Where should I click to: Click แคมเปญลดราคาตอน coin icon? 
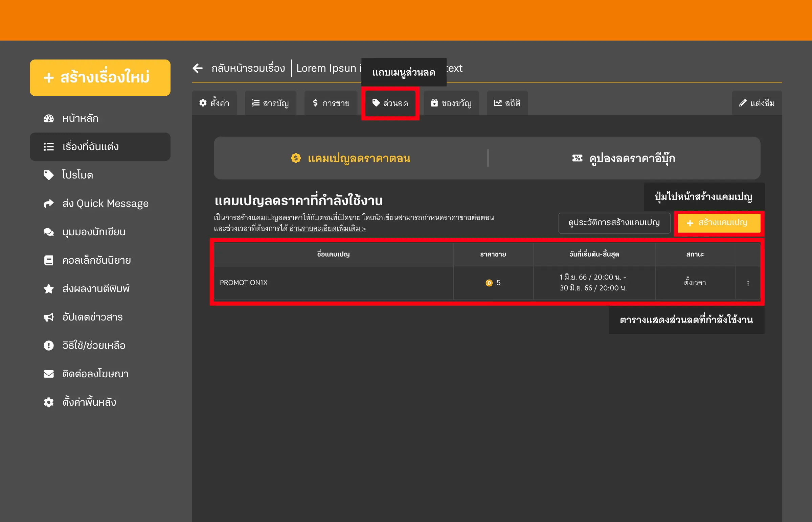coord(296,158)
